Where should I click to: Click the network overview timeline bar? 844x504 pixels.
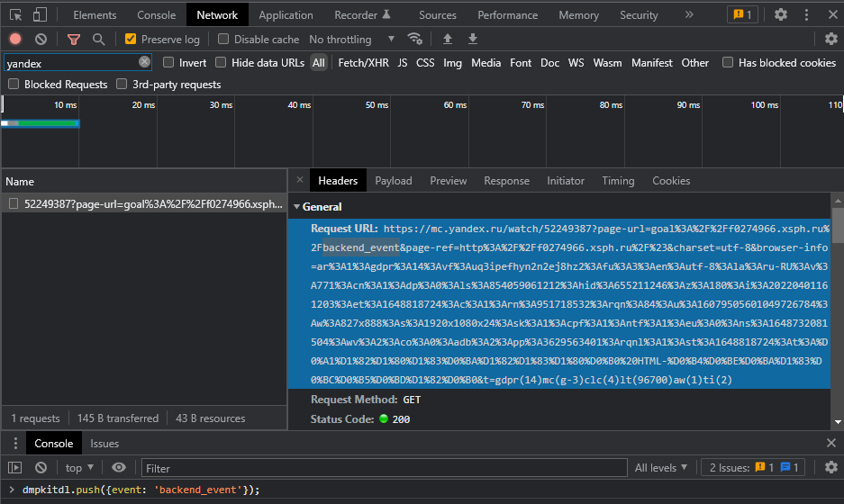41,123
